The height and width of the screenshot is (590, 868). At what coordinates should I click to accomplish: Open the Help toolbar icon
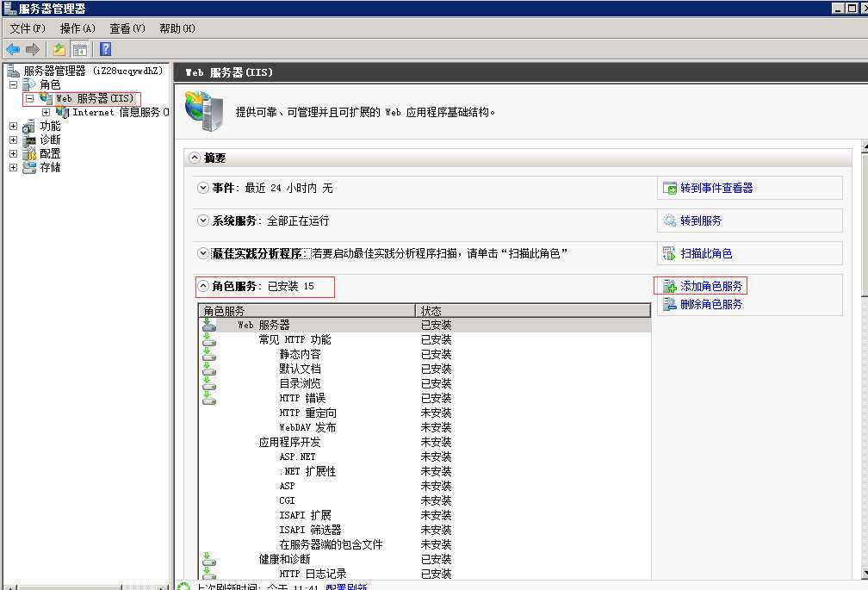pyautogui.click(x=105, y=49)
